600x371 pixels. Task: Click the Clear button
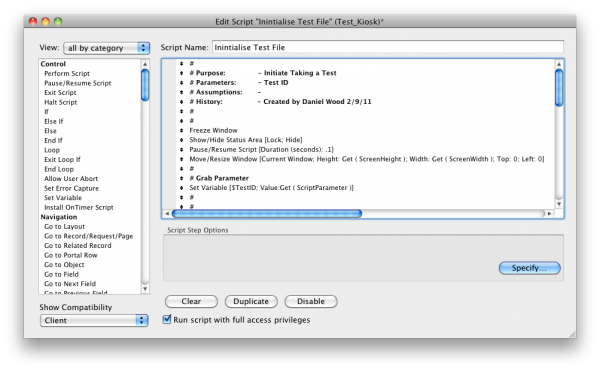pyautogui.click(x=191, y=301)
